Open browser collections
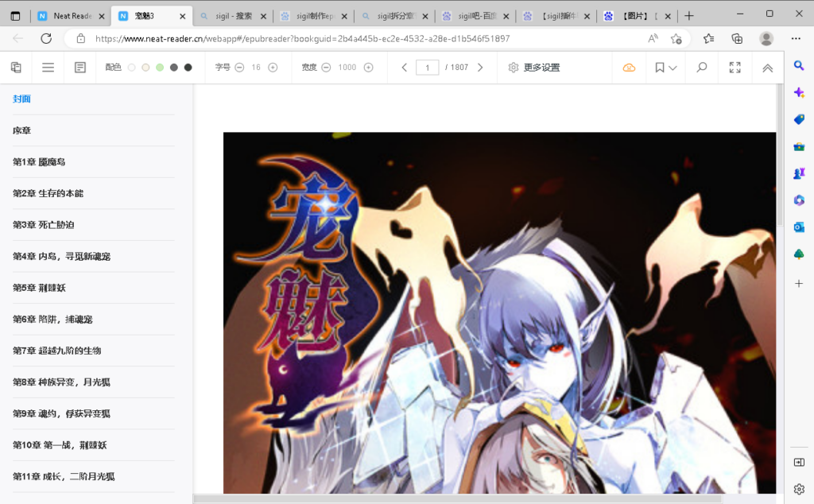 [737, 38]
